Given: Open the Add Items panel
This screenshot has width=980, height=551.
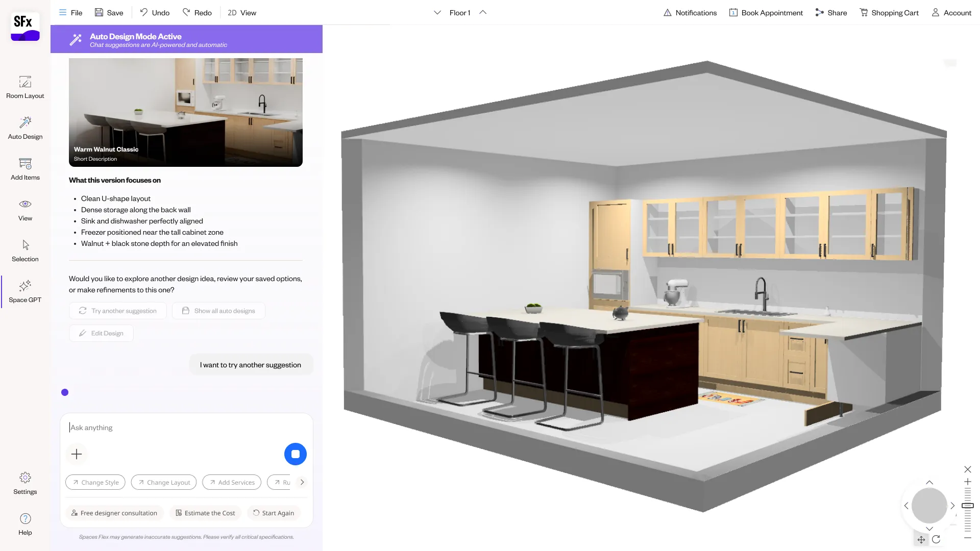Looking at the screenshot, I should tap(25, 169).
